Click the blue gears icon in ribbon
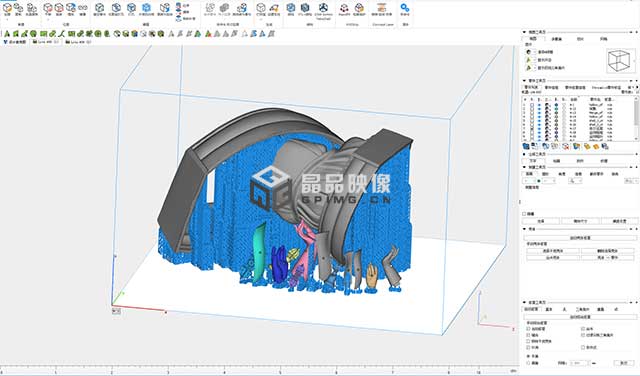Screen dimensions: 640x376 click(x=404, y=7)
